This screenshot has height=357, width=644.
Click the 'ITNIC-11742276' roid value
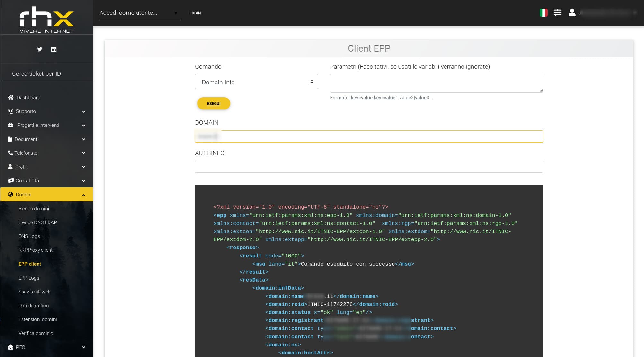tap(330, 304)
